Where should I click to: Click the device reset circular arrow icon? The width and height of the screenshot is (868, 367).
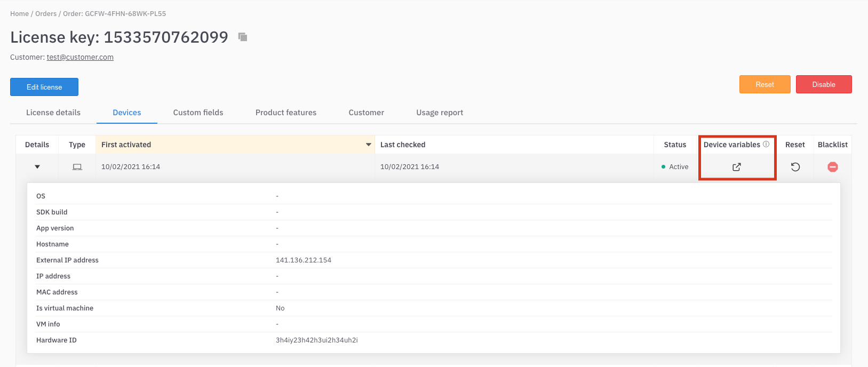(795, 167)
